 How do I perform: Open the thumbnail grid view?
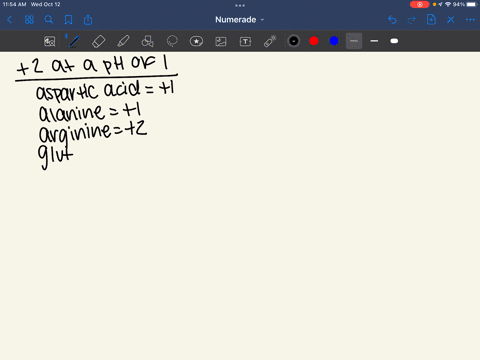(29, 20)
